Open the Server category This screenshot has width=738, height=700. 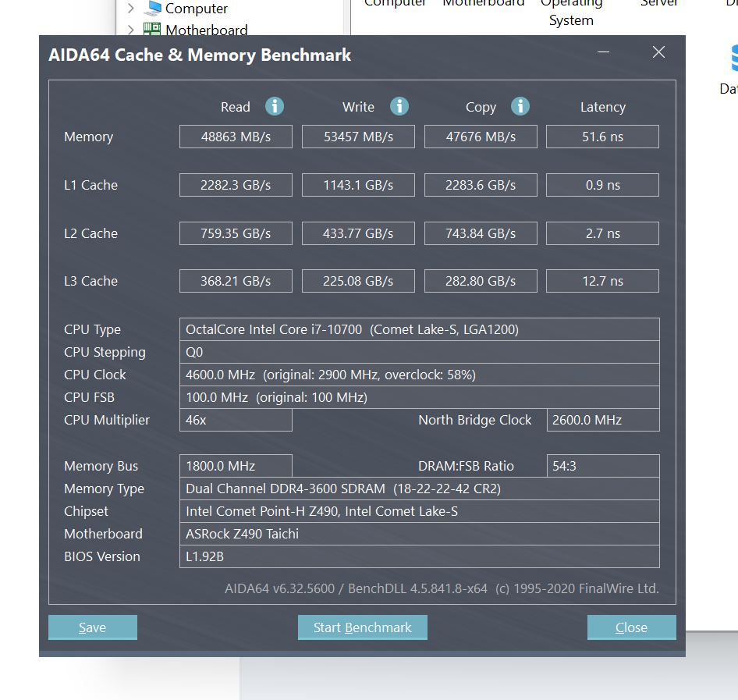pos(658,4)
